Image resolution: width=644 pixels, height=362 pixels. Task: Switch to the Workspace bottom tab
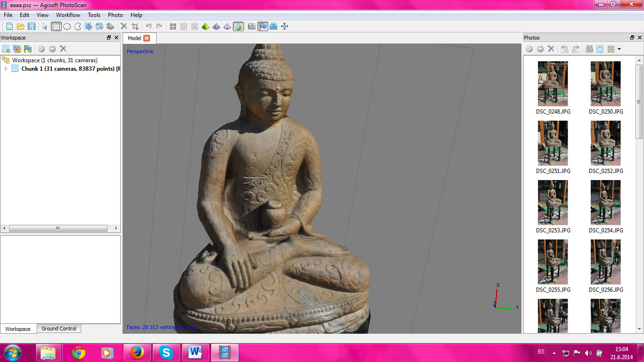click(x=18, y=329)
